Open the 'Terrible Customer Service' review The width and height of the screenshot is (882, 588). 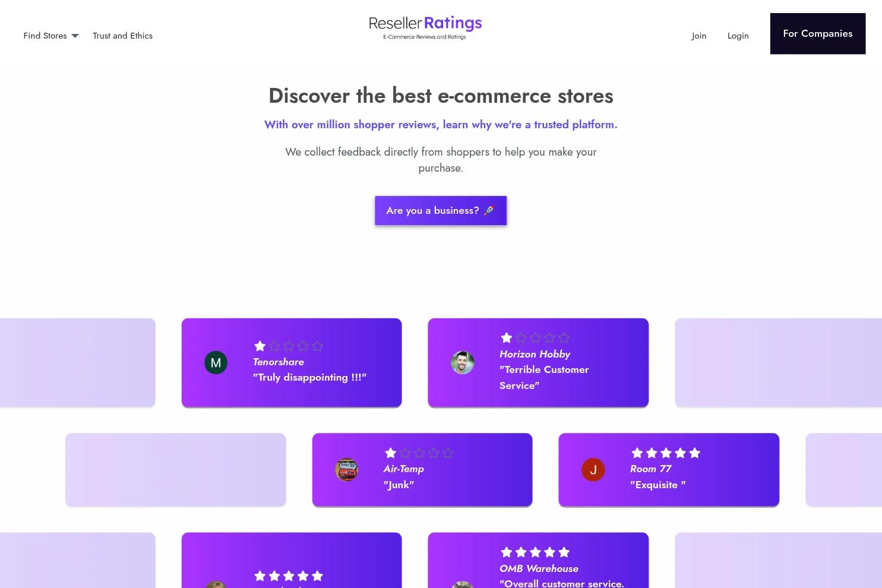pos(544,378)
